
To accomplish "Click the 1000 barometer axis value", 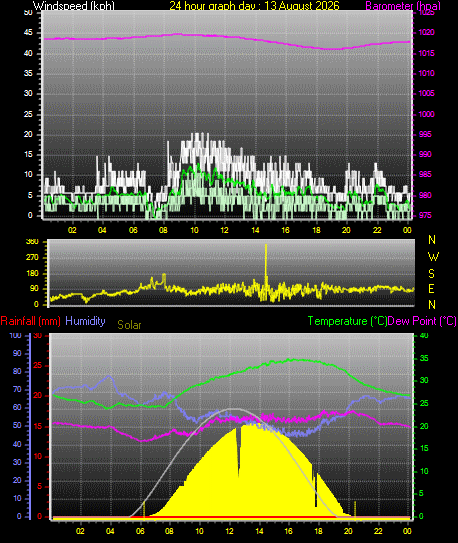I will click(x=426, y=114).
